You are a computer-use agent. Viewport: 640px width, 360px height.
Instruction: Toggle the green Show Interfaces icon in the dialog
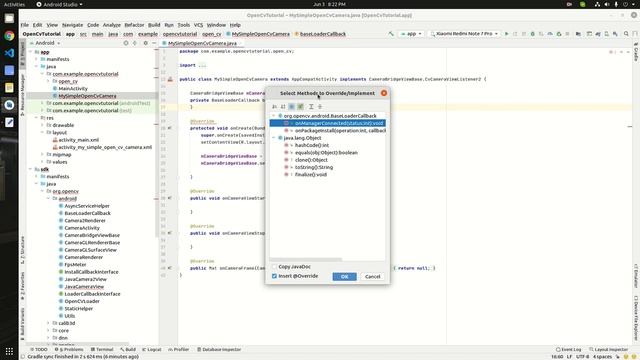pos(300,107)
